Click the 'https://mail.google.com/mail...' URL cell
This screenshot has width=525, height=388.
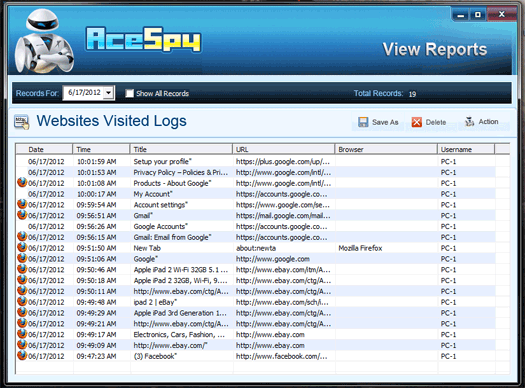coord(283,215)
